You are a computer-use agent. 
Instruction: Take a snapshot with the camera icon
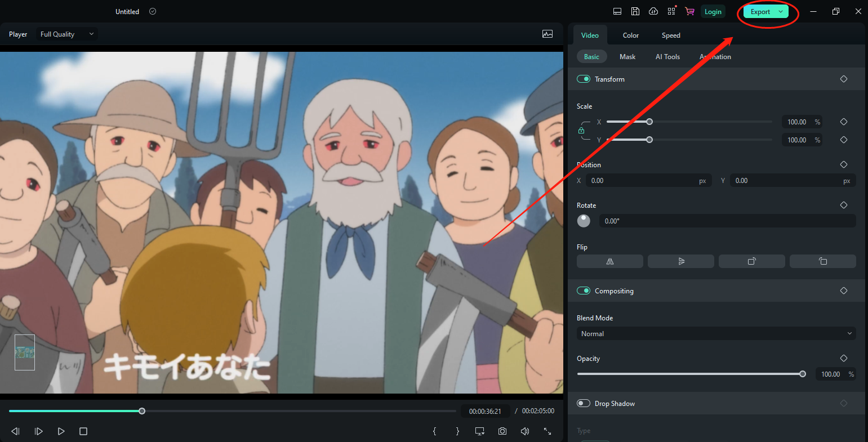coord(502,431)
